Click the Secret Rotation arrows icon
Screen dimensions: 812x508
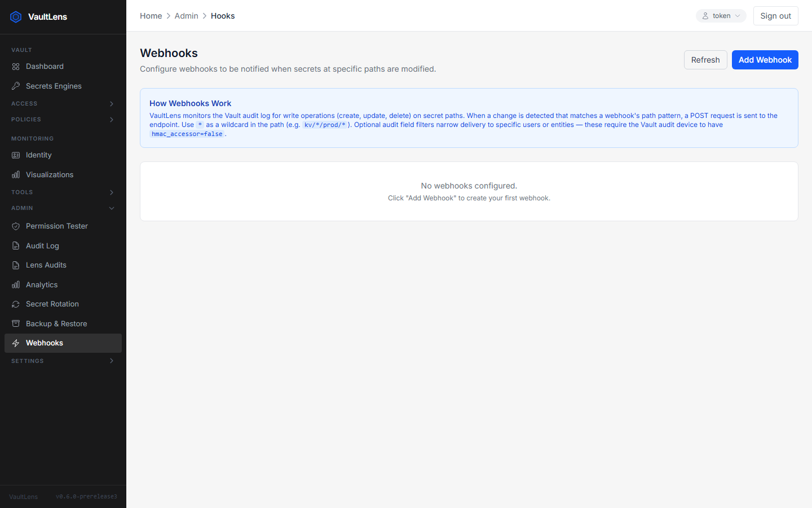pos(16,304)
